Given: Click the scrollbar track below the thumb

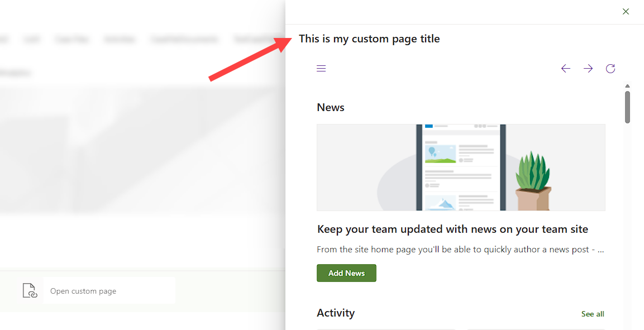Looking at the screenshot, I should (x=628, y=223).
